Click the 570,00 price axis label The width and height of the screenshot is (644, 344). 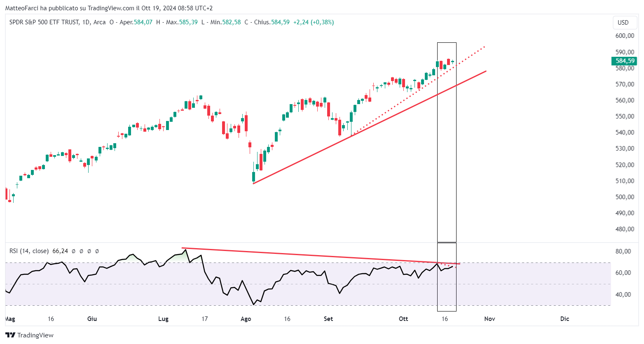click(x=625, y=84)
